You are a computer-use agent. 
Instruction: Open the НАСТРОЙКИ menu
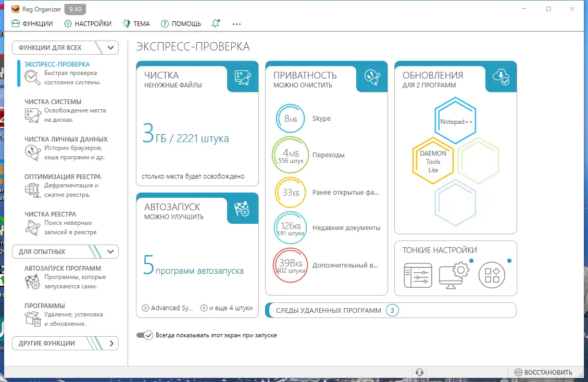pos(87,23)
